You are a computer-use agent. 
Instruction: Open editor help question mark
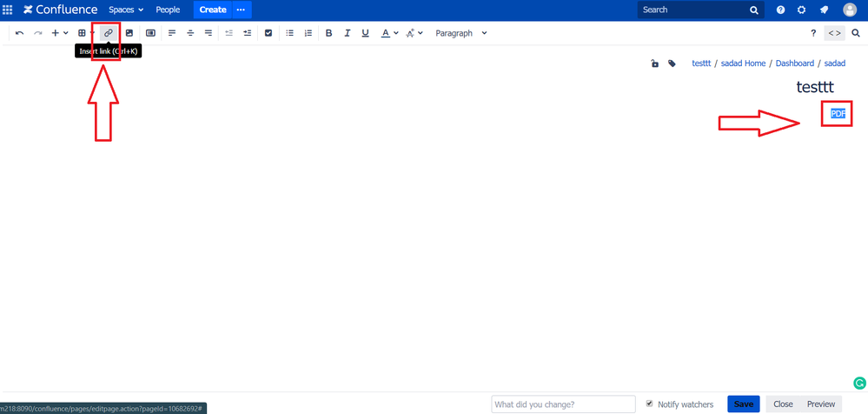pos(813,33)
